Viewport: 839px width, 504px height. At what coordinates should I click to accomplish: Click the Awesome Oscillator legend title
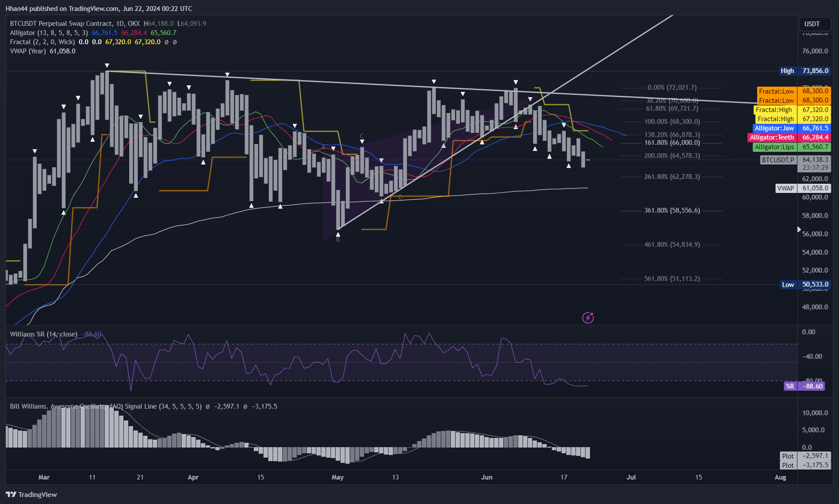coord(106,406)
